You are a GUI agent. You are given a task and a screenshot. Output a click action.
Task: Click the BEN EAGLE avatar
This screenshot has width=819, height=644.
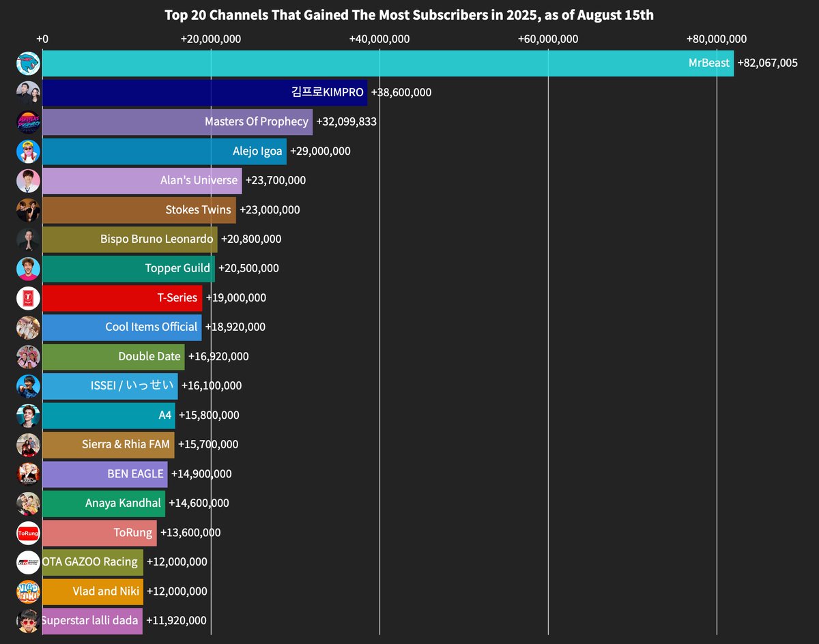[x=28, y=474]
